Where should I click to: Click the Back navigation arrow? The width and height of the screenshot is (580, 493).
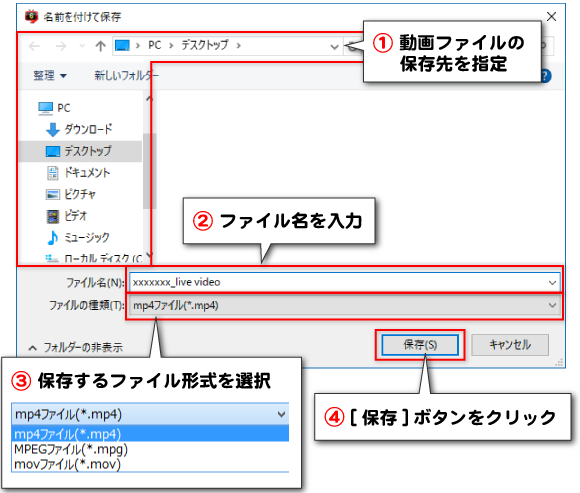point(34,46)
